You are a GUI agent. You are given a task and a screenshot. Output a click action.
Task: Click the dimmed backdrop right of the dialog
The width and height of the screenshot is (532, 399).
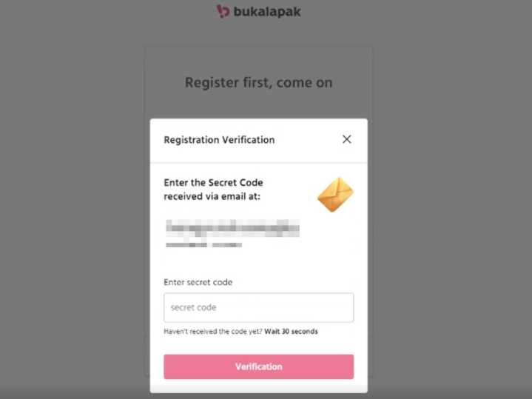451,222
